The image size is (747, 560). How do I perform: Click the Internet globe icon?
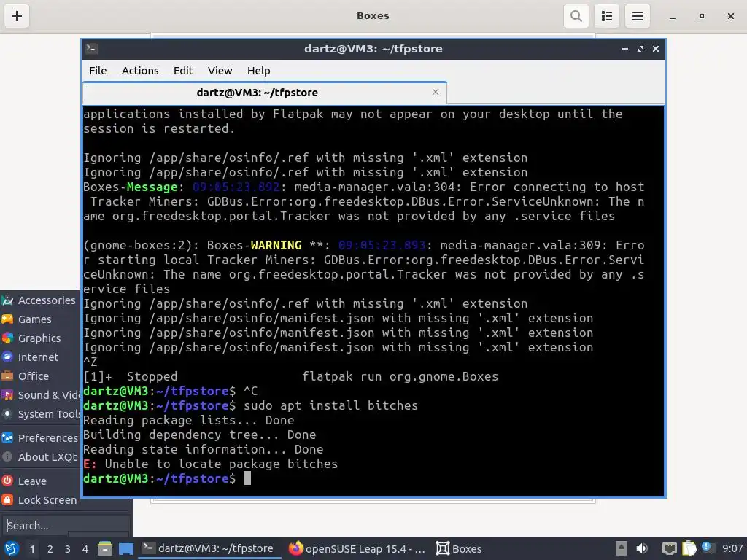(x=7, y=357)
